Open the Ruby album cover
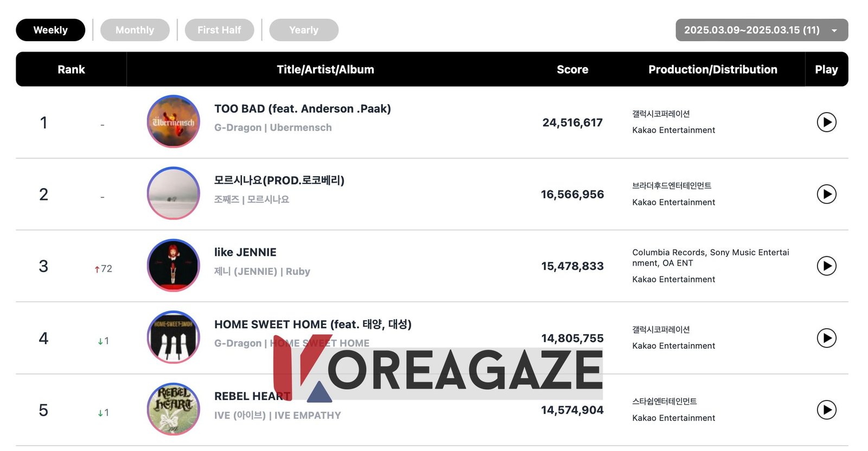The height and width of the screenshot is (451, 868). [x=174, y=266]
